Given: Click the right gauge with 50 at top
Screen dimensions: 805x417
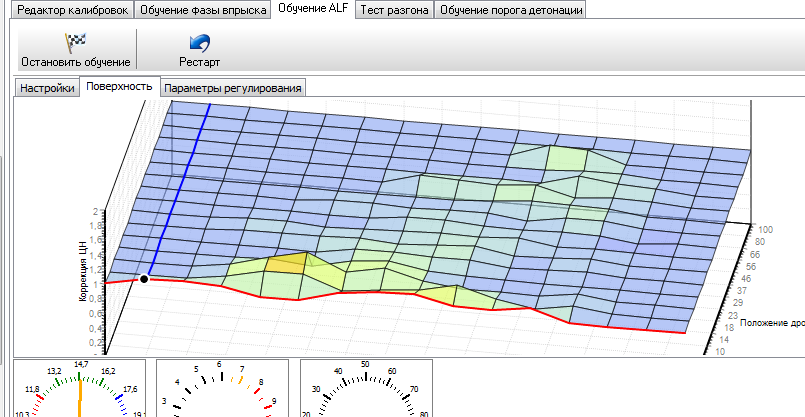Looking at the screenshot, I should pos(366,390).
